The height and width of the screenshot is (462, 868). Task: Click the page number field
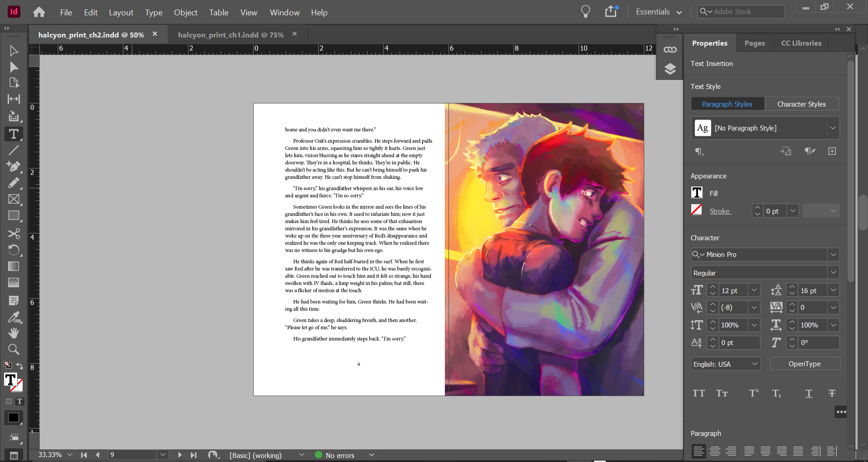pos(133,455)
